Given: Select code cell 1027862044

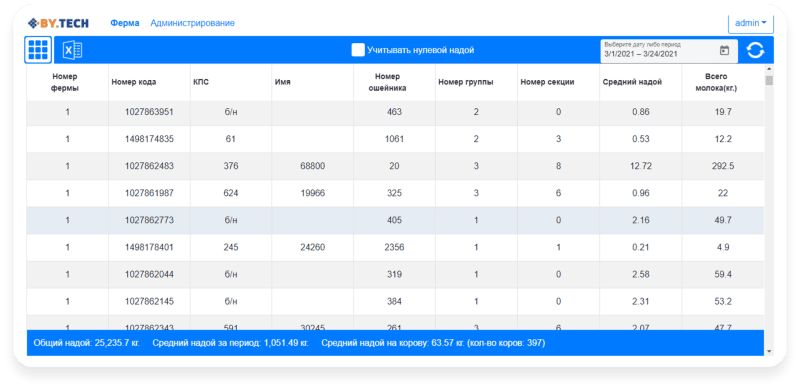Looking at the screenshot, I should [149, 275].
